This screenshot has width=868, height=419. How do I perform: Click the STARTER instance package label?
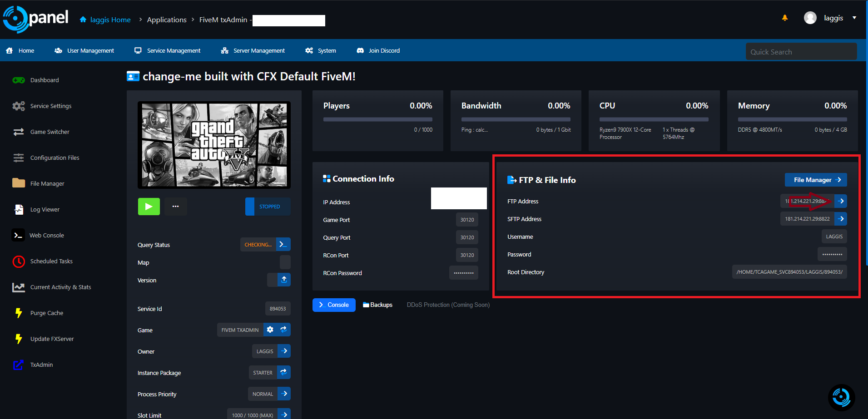(263, 372)
